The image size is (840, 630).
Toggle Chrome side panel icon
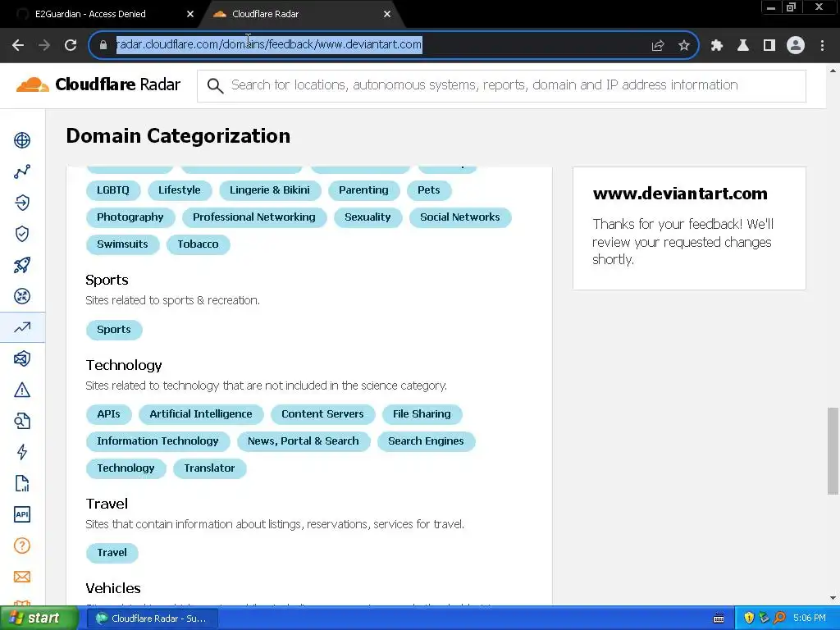point(769,45)
